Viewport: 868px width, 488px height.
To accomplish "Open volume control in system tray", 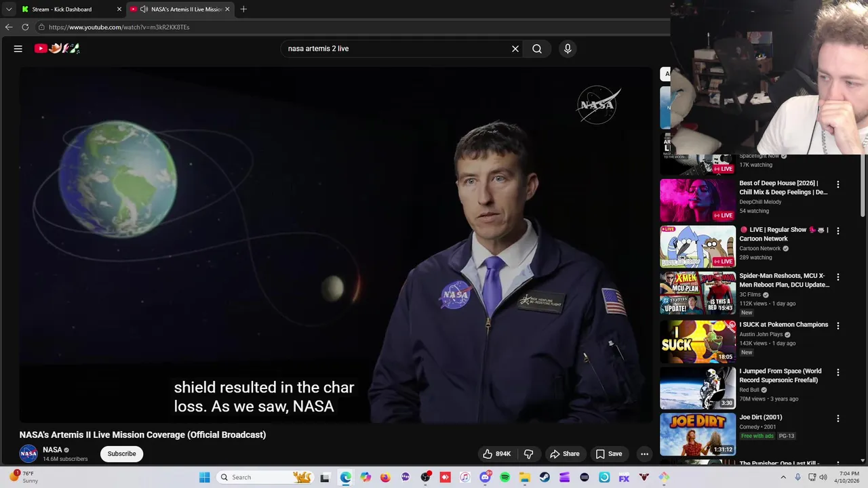I will click(x=823, y=477).
